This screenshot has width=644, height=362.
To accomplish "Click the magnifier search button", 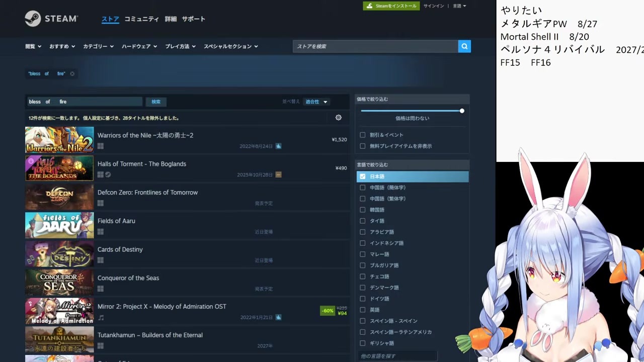I will (x=464, y=46).
